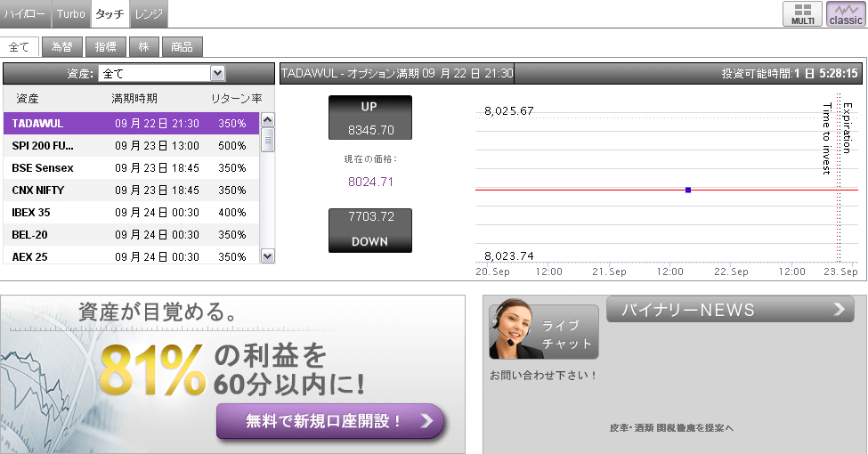Open the 資産 dropdown list
This screenshot has height=454, width=868.
[x=162, y=73]
